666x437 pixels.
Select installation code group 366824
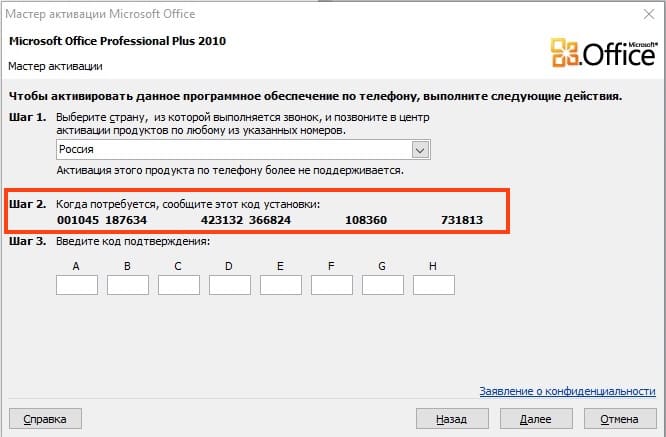tap(270, 220)
